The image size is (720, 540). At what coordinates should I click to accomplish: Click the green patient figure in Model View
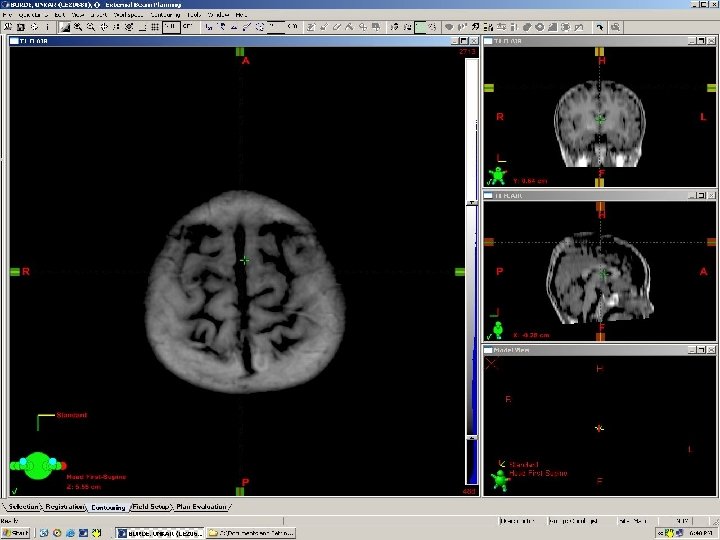point(500,480)
